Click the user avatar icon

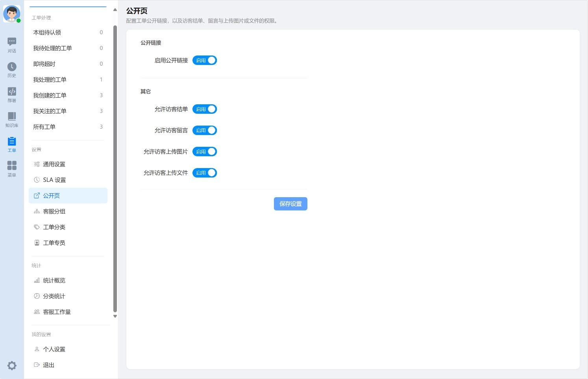12,14
